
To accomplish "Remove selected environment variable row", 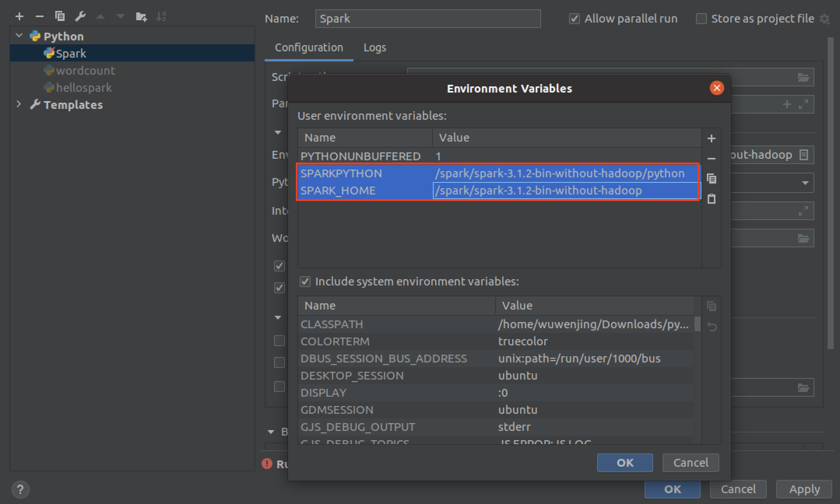I will (711, 159).
